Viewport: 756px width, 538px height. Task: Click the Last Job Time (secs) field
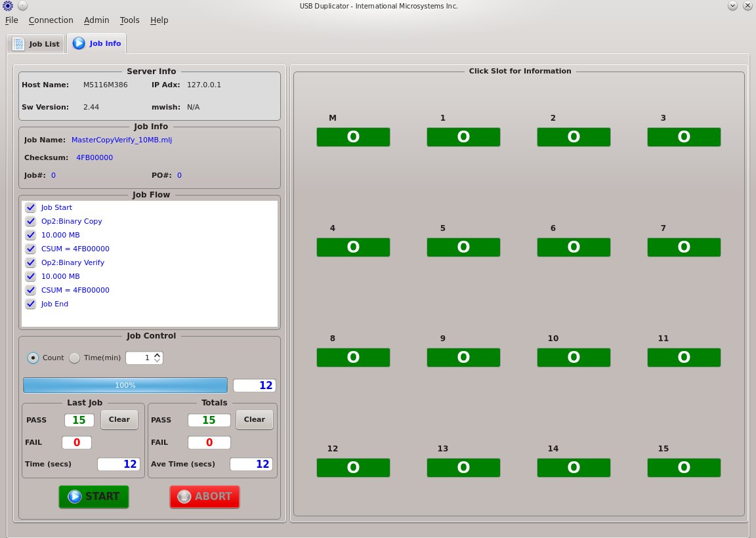click(x=119, y=464)
